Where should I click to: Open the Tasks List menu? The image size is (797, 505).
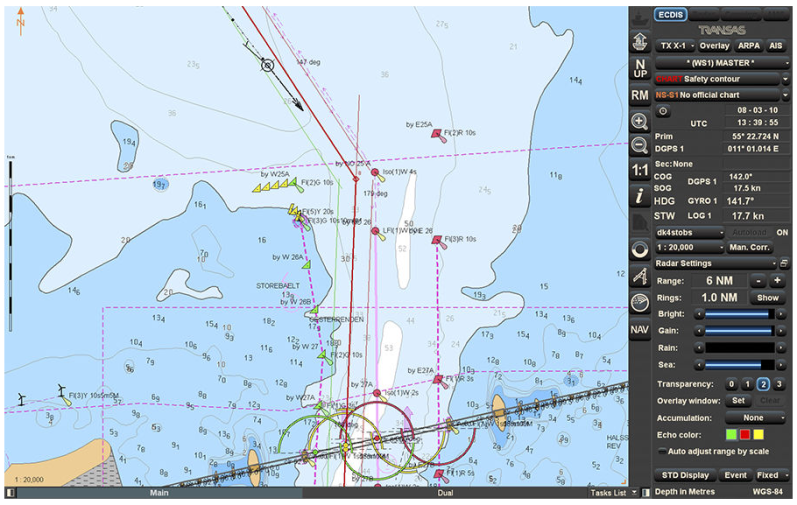pyautogui.click(x=612, y=492)
